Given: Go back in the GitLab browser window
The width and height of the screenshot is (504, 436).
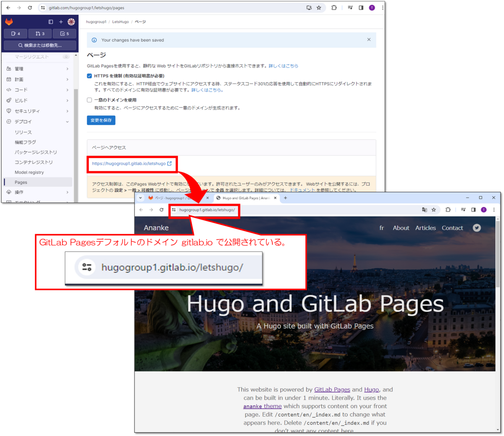Looking at the screenshot, I should (8, 8).
